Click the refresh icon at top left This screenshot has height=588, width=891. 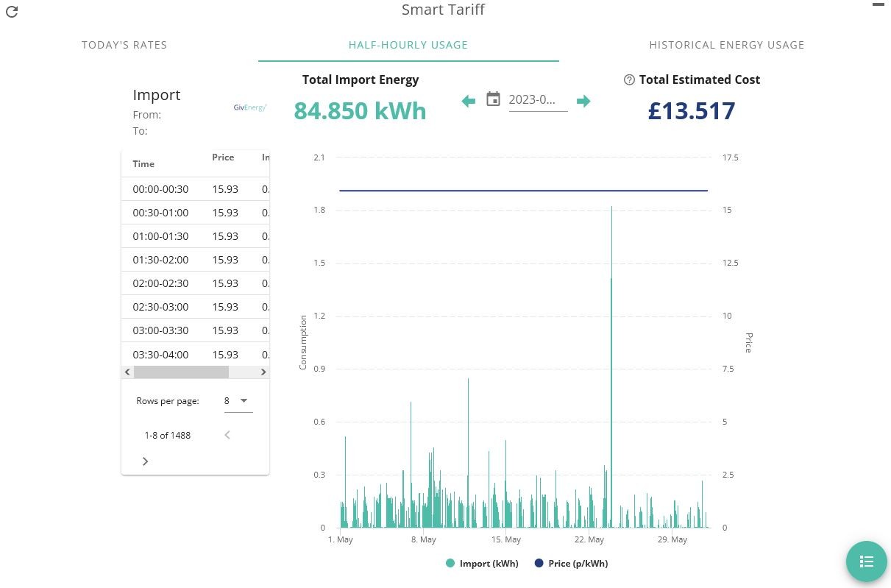[x=11, y=12]
